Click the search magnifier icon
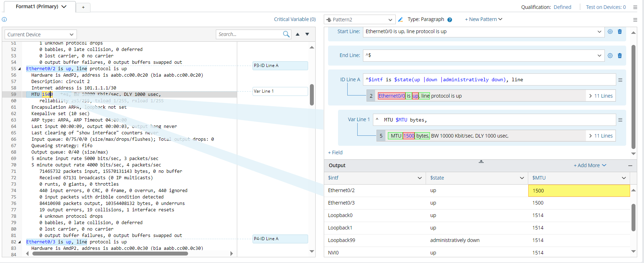The width and height of the screenshot is (644, 263). pos(286,34)
